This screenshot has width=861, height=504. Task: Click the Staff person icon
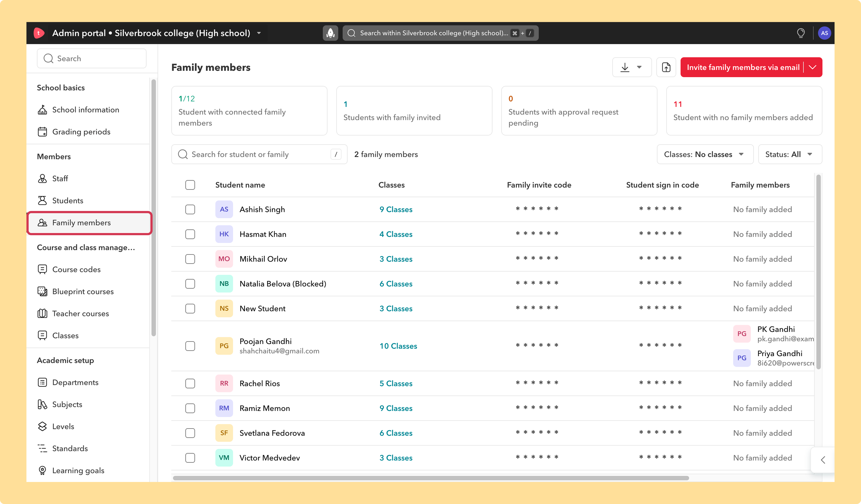click(42, 178)
